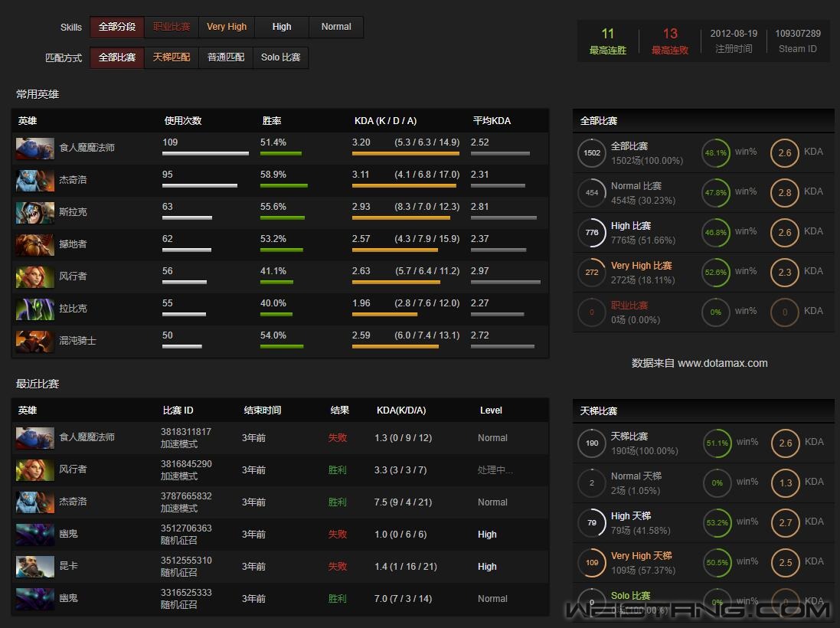Click 风行者 portrait in recent matches
The image size is (840, 628).
click(x=34, y=470)
